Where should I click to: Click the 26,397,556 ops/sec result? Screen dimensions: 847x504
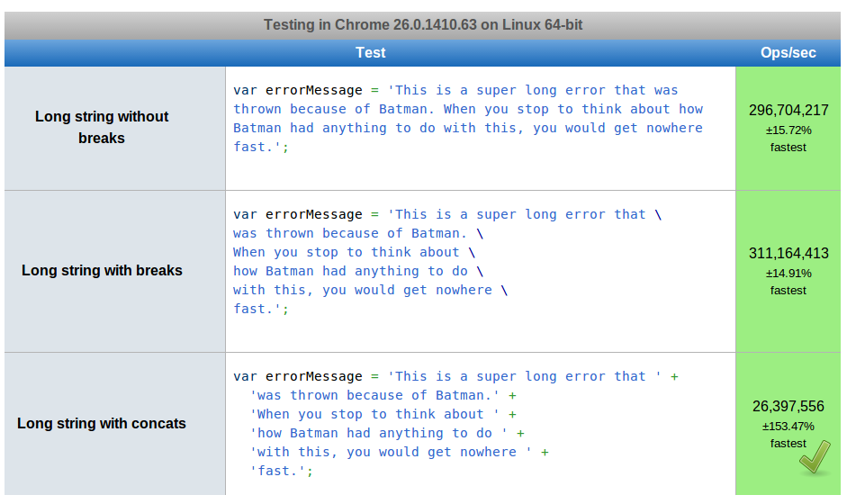[x=788, y=407]
